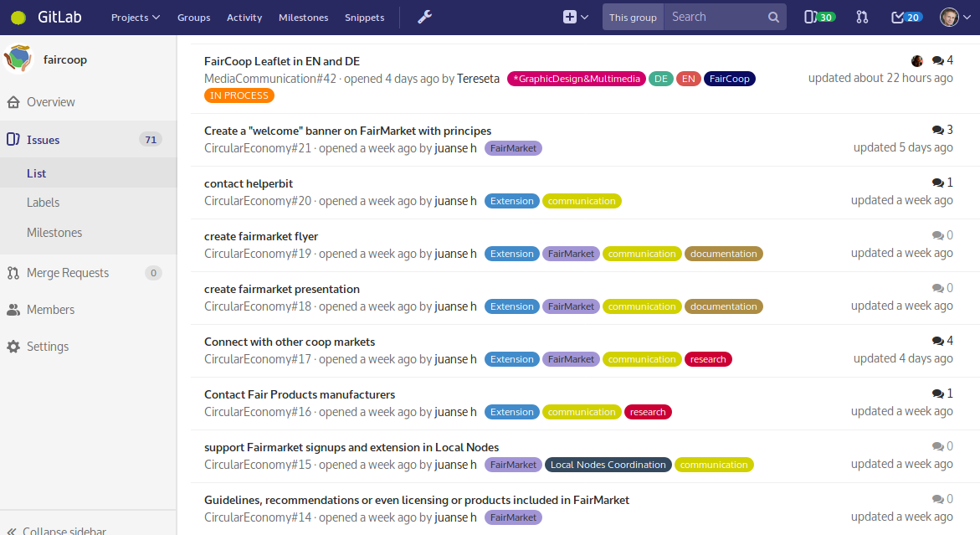Switch to the Milestones menu item
The height and width of the screenshot is (535, 980).
(x=303, y=16)
